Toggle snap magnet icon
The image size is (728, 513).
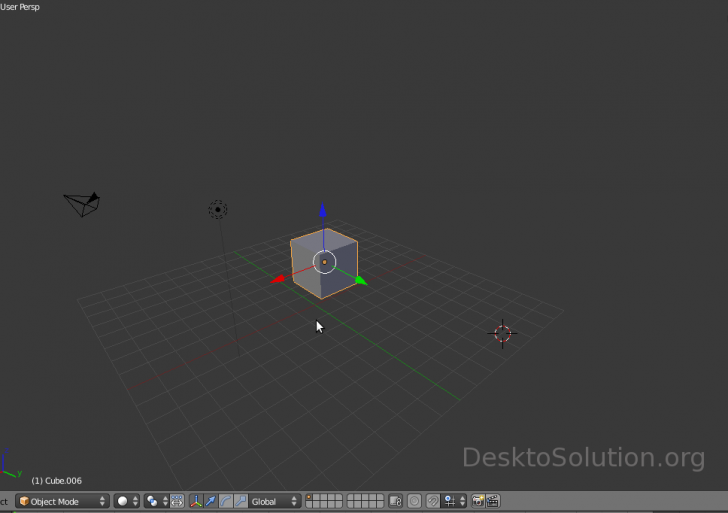coord(433,501)
